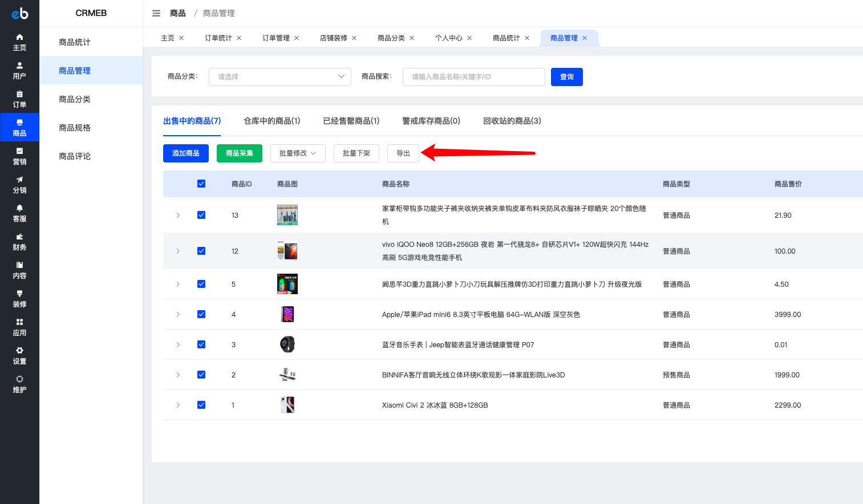Image resolution: width=863 pixels, height=504 pixels.
Task: Uncheck the checkbox for product ID 3
Action: coord(201,344)
